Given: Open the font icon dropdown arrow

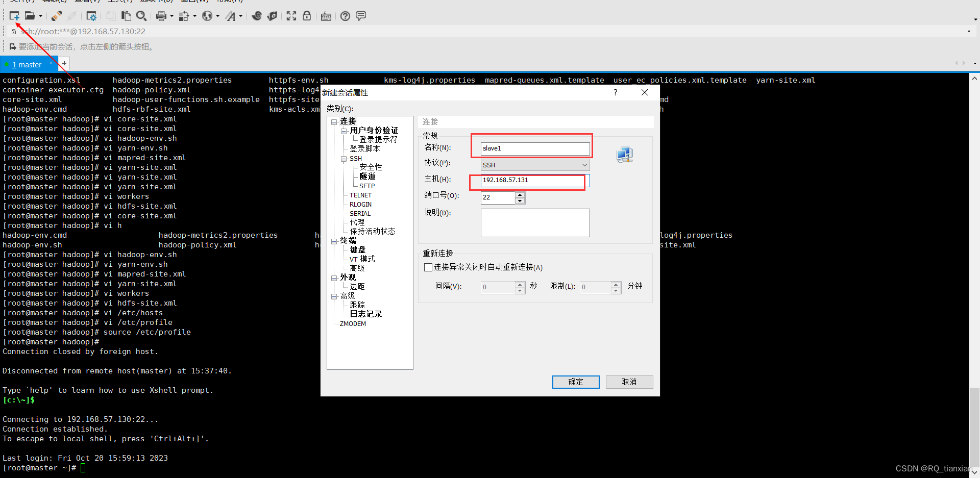Looking at the screenshot, I should (x=241, y=16).
